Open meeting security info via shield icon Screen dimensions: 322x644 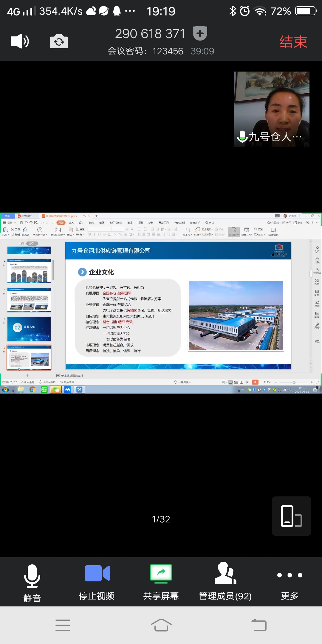(x=200, y=33)
